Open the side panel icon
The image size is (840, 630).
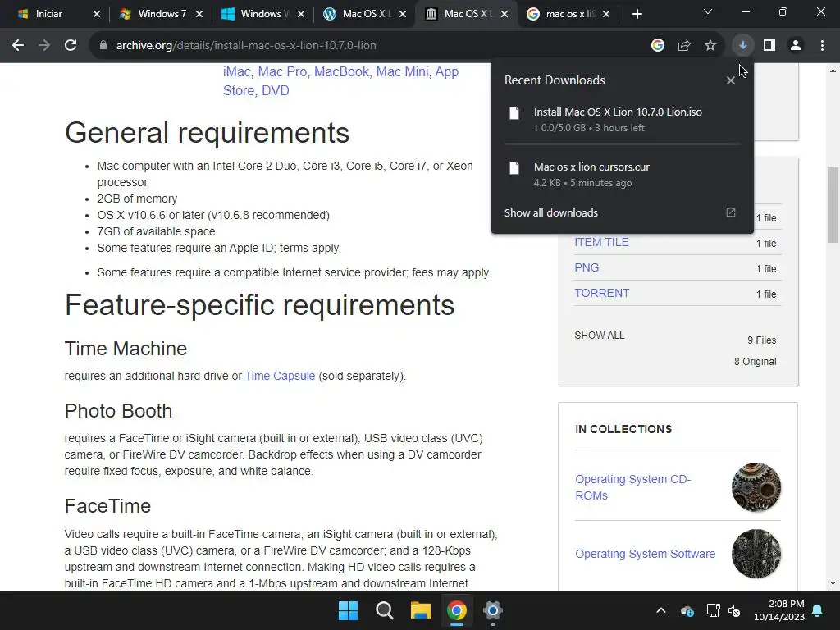tap(769, 46)
